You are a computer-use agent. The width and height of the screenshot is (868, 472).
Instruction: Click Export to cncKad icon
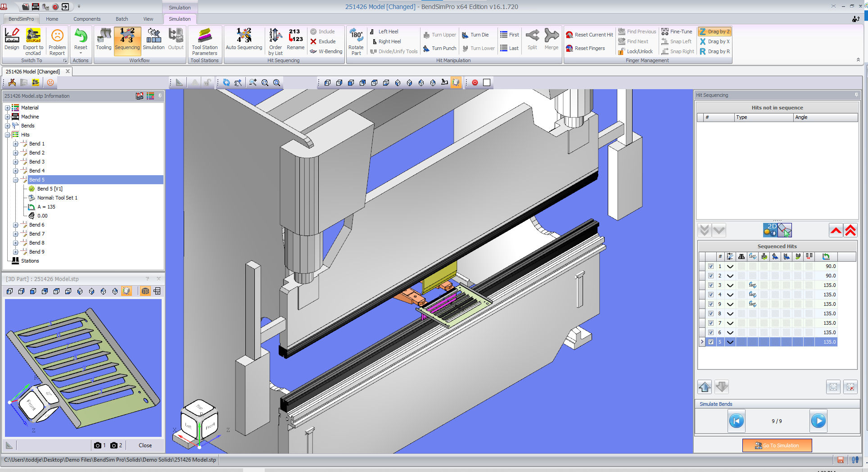[x=33, y=41]
